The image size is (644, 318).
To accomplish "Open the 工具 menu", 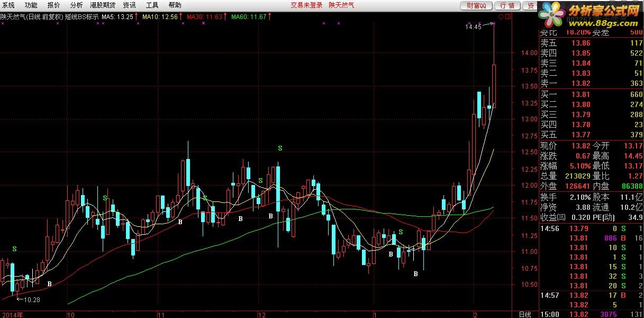I will tap(152, 5).
